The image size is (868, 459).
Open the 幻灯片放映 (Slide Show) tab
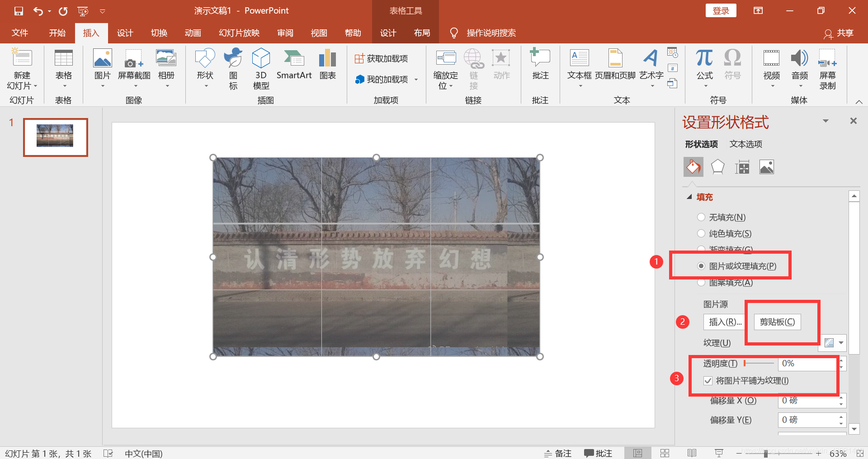coord(239,33)
